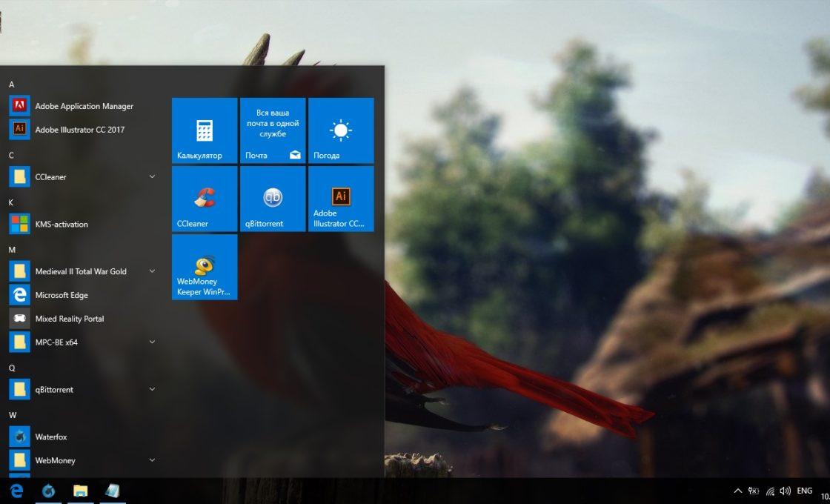Image resolution: width=830 pixels, height=504 pixels.
Task: Click the tilted notepad icon on the taskbar
Action: tap(112, 491)
